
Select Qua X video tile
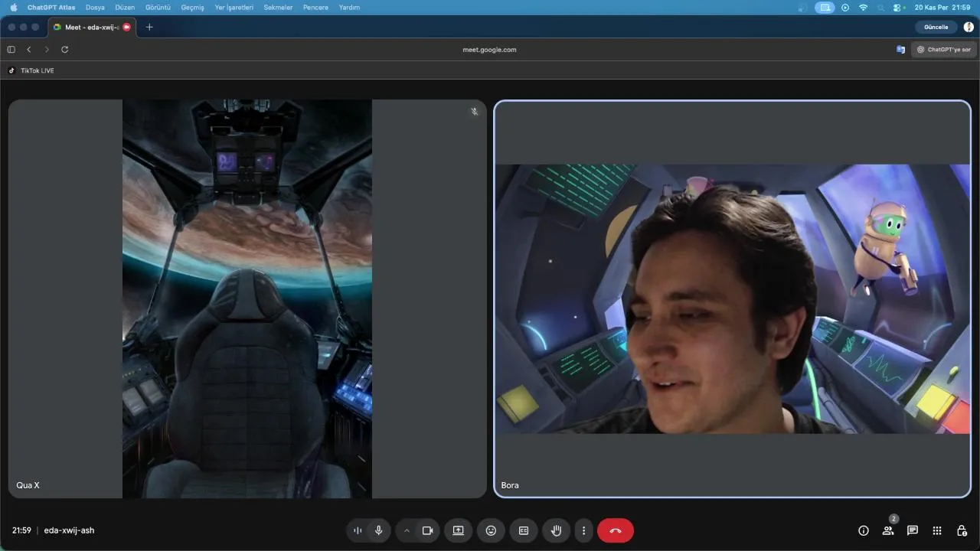tap(247, 298)
